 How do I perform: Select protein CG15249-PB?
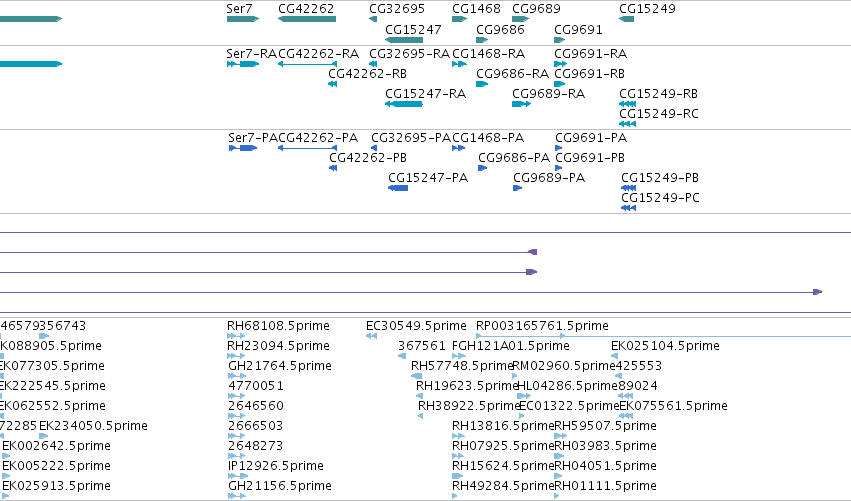[660, 178]
